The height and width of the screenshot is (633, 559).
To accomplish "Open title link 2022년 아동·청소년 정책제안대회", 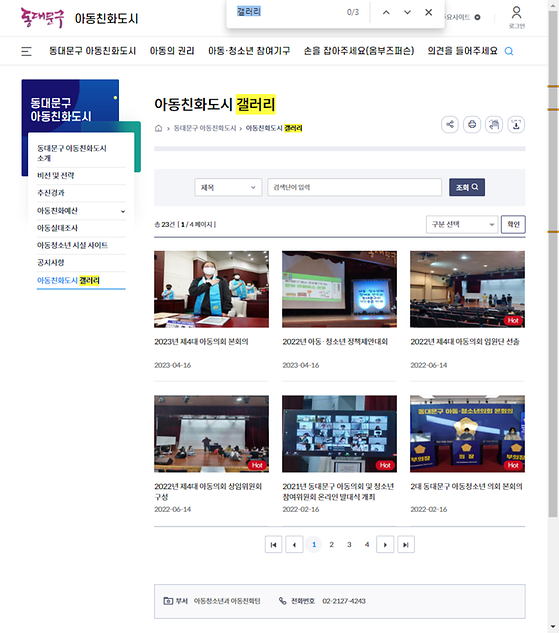I will tap(335, 342).
